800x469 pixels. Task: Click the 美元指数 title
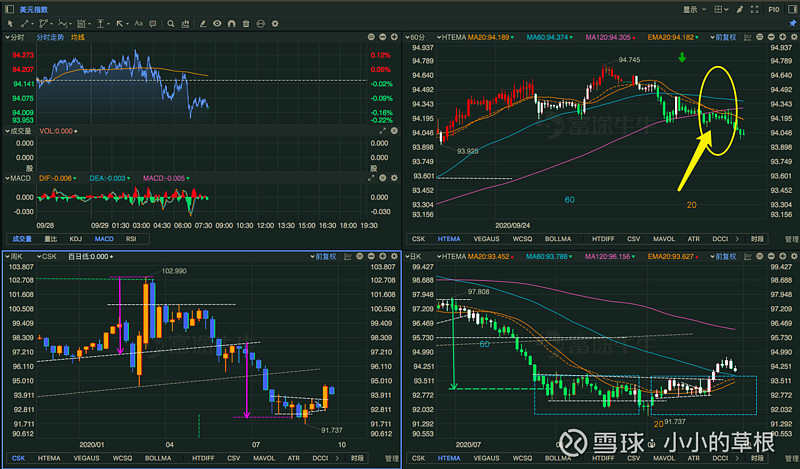pyautogui.click(x=34, y=9)
